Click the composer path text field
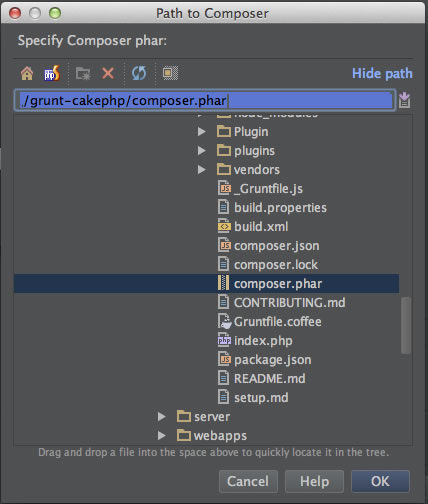Image resolution: width=428 pixels, height=504 pixels. pyautogui.click(x=205, y=100)
